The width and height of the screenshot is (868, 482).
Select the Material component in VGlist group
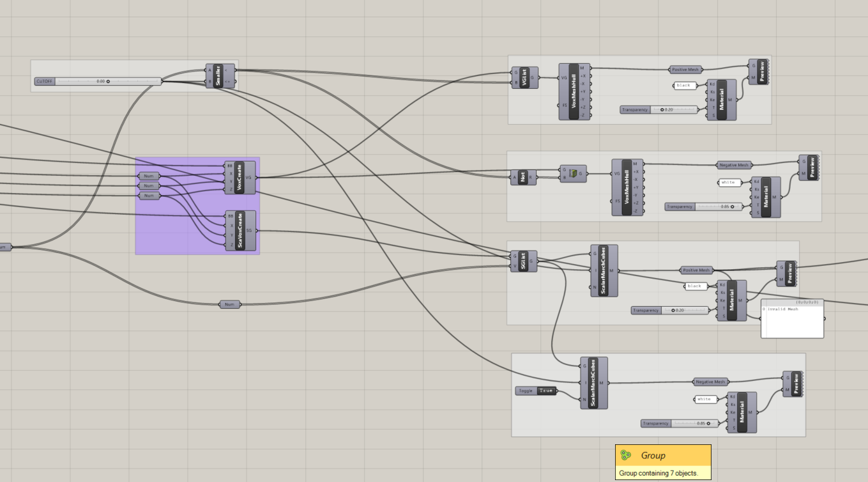coord(722,100)
